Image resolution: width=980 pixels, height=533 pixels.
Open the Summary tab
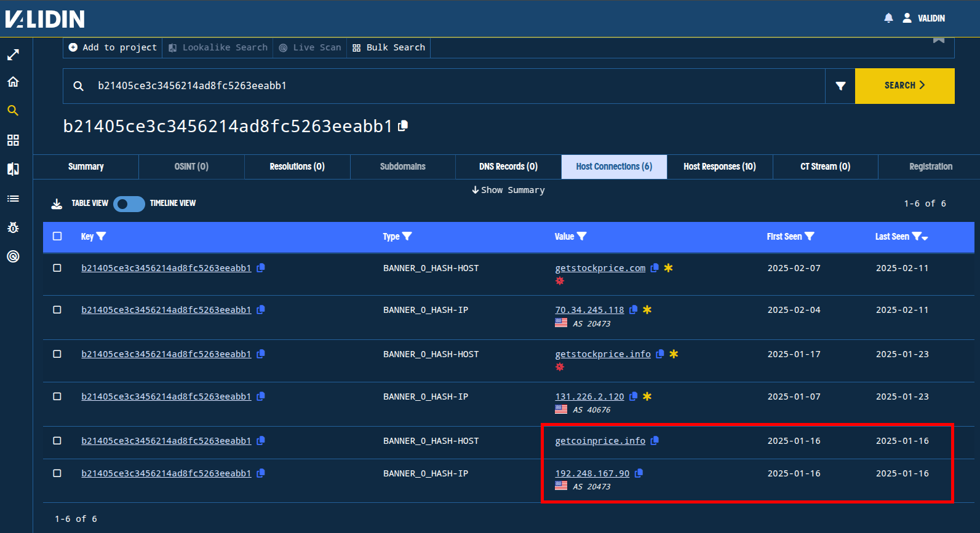point(86,167)
